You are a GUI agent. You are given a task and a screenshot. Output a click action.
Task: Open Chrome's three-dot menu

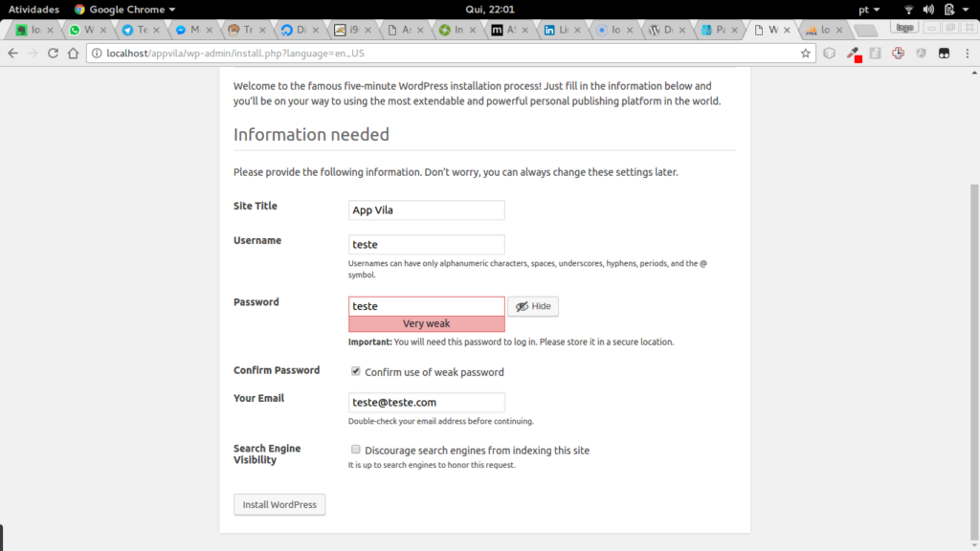969,54
